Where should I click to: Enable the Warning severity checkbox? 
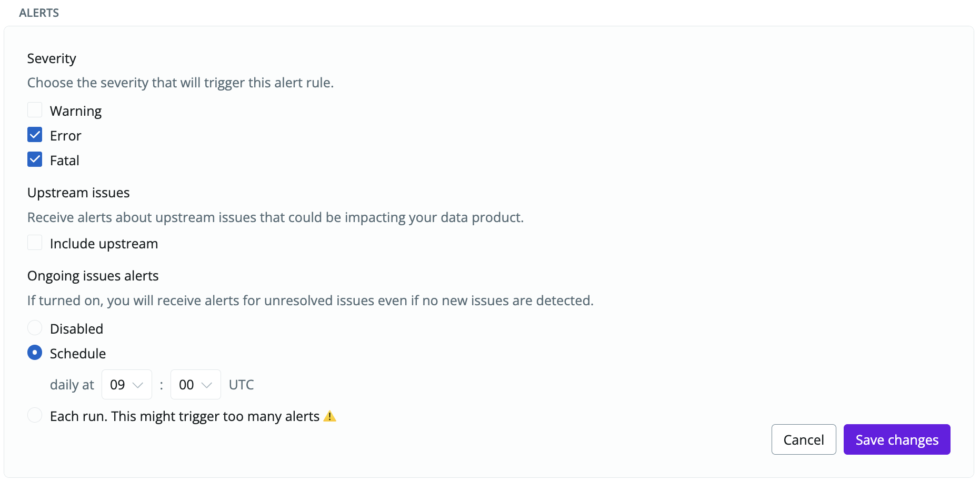point(35,110)
